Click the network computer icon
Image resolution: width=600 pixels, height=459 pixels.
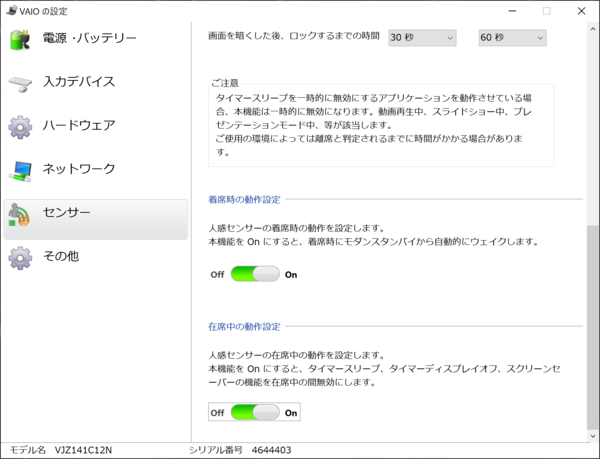click(x=20, y=171)
